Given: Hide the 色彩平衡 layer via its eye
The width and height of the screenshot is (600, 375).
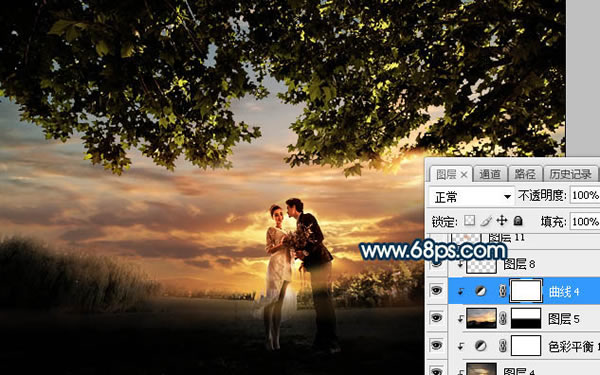Looking at the screenshot, I should pos(436,345).
